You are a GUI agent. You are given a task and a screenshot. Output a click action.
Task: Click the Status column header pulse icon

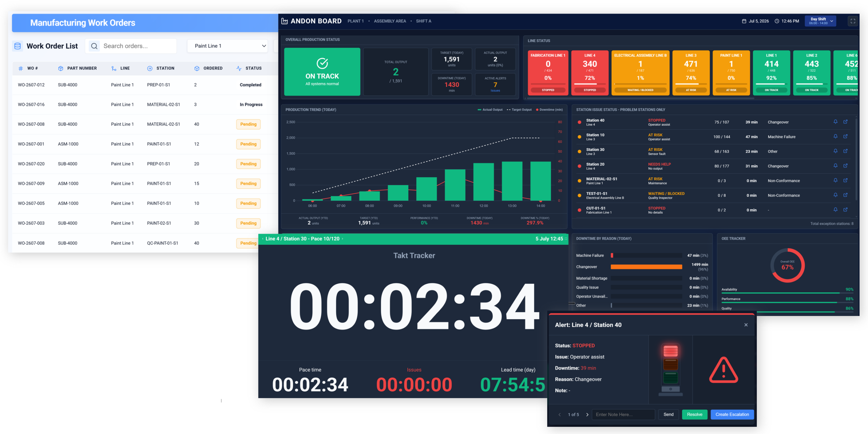(239, 68)
